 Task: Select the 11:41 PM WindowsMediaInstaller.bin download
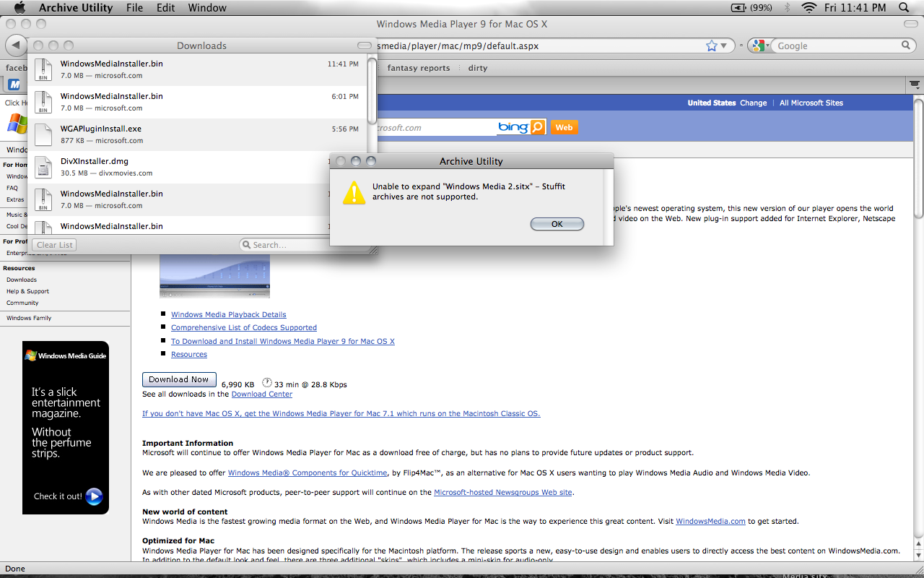(198, 69)
